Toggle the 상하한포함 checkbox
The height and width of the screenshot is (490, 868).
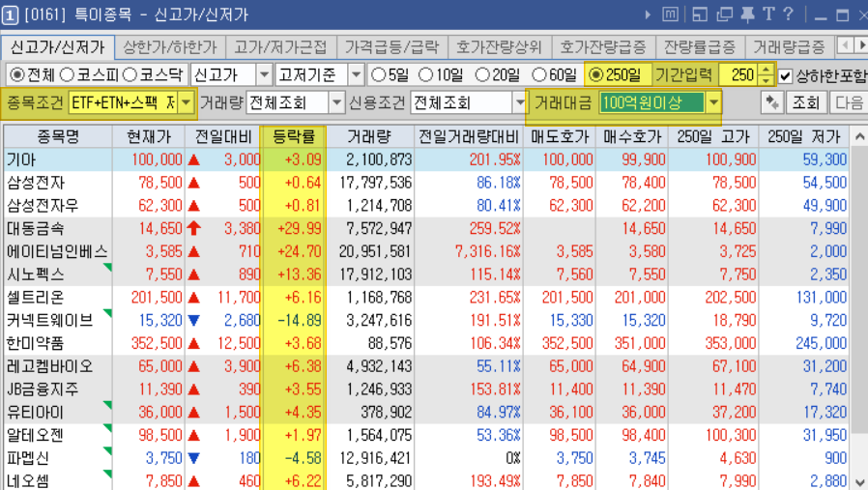point(785,75)
